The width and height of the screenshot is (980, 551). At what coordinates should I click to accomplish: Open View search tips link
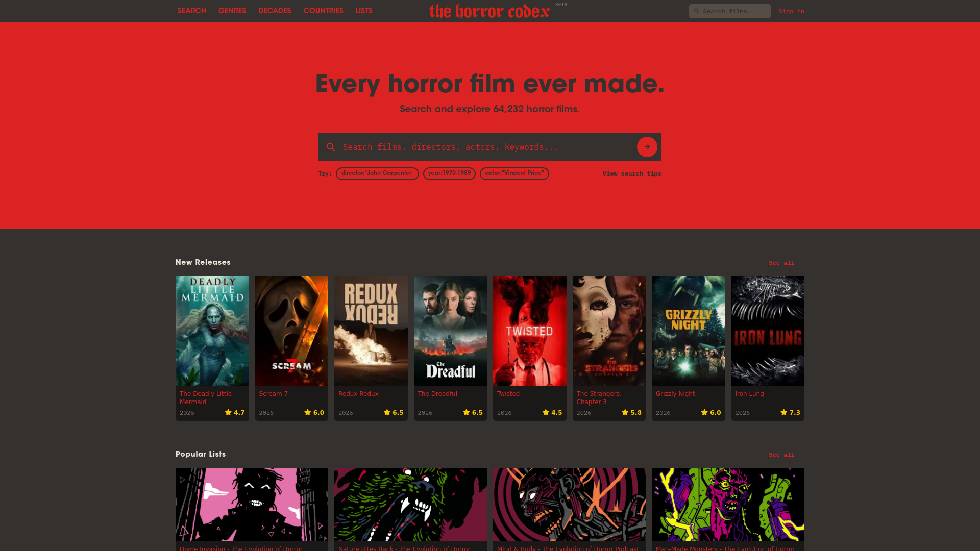coord(632,173)
